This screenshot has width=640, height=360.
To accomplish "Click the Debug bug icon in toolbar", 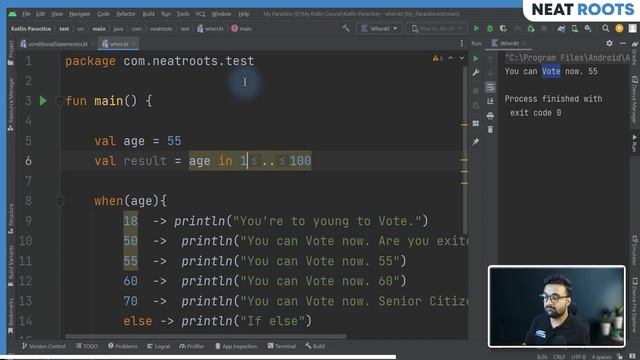I will 490,29.
